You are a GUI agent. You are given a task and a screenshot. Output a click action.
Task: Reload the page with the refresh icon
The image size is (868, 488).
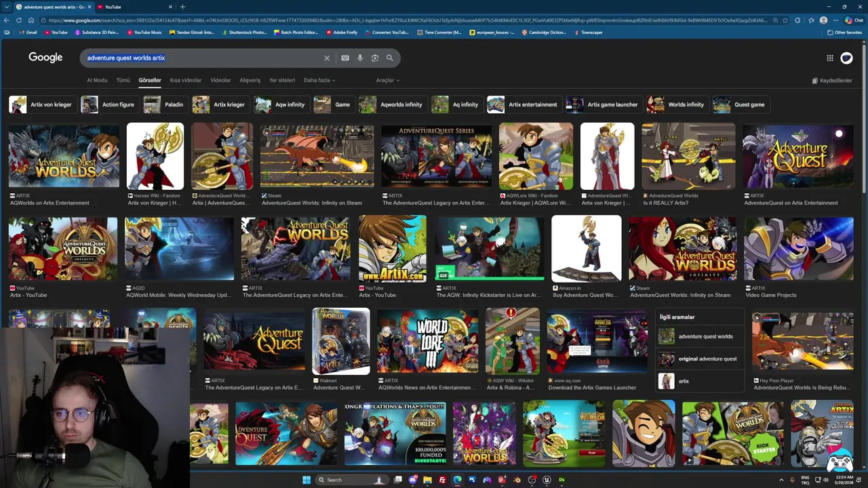19,20
